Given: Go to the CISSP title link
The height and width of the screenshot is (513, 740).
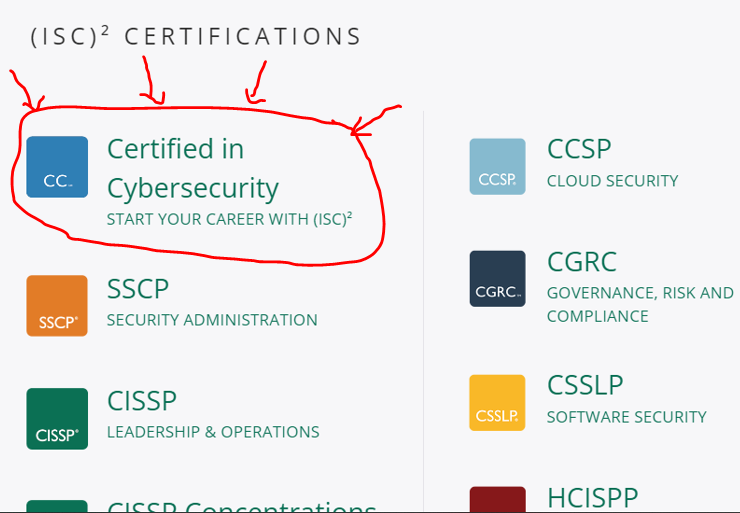Looking at the screenshot, I should click(x=142, y=401).
